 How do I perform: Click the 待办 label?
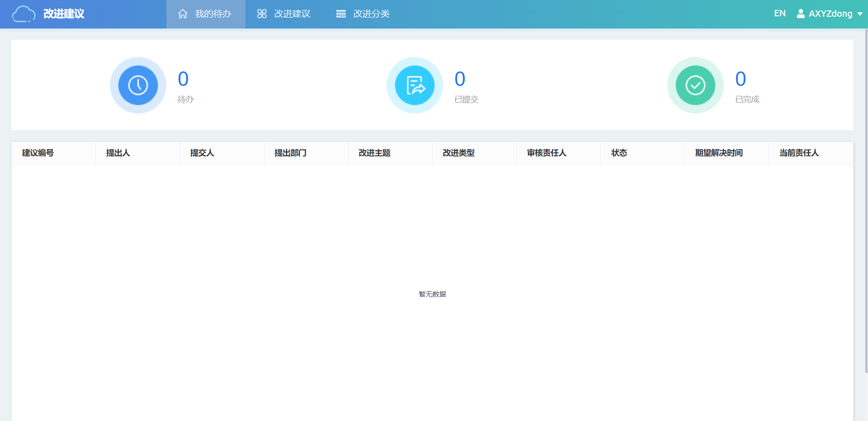tap(186, 99)
